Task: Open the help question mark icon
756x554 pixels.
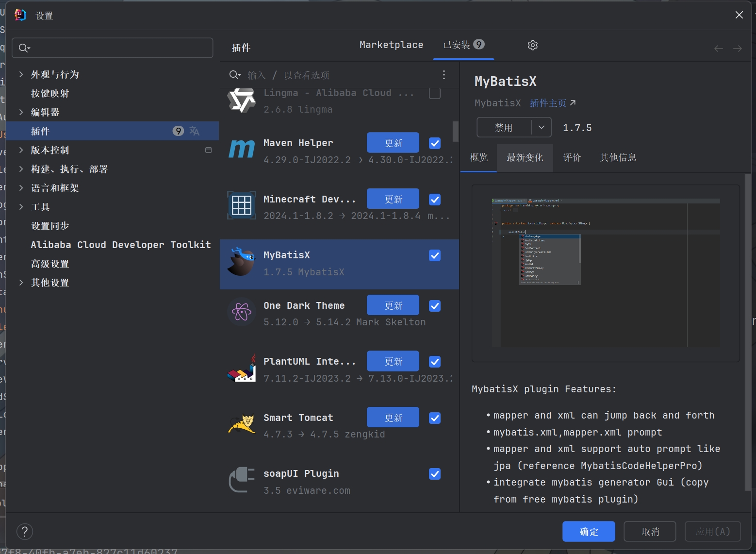Action: coord(25,532)
